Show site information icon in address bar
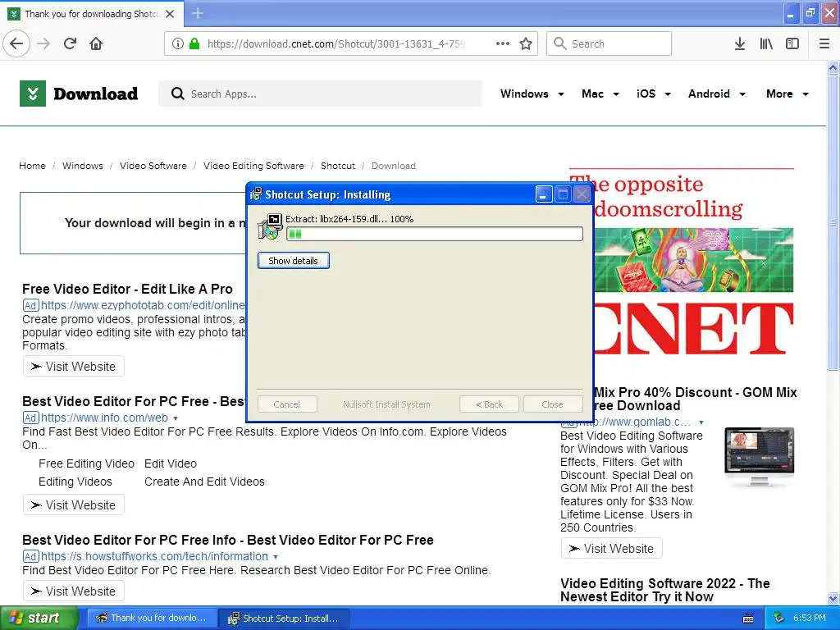This screenshot has height=630, width=840. point(178,43)
